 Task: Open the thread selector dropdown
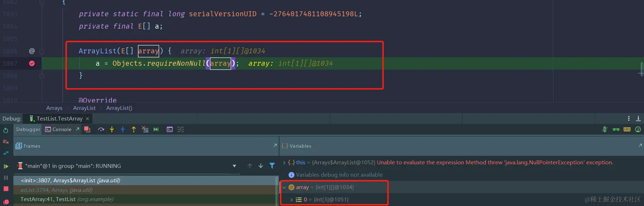234,166
